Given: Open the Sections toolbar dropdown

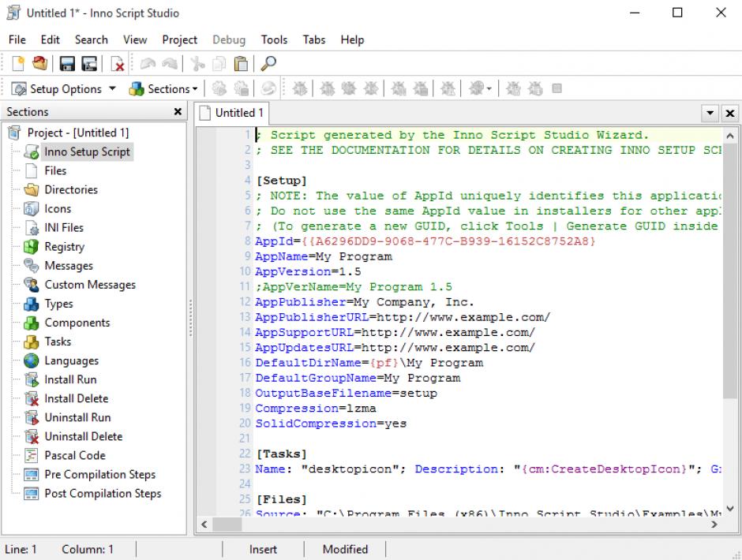Looking at the screenshot, I should click(163, 88).
